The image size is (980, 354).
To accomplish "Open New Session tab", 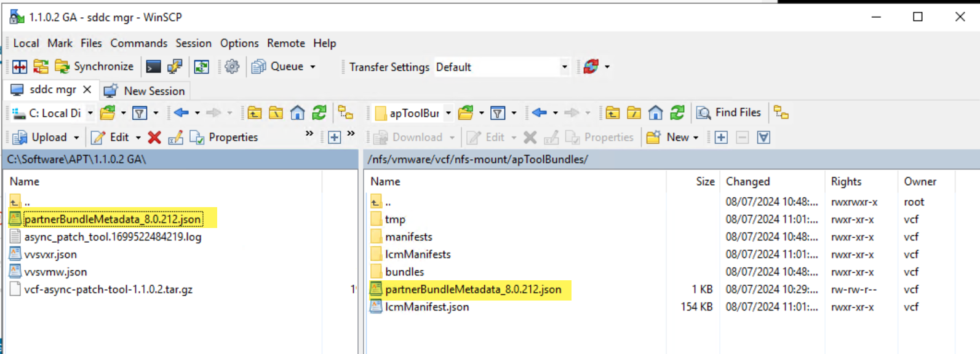I will (145, 91).
